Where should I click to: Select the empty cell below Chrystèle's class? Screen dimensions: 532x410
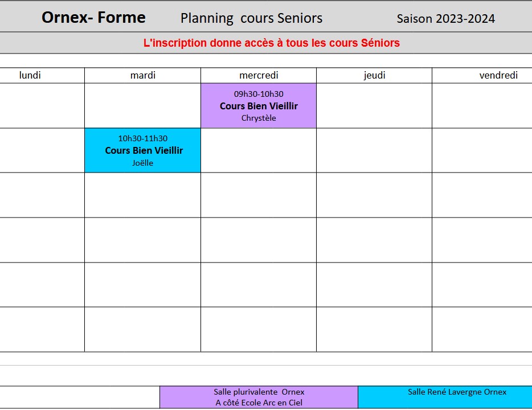(259, 150)
